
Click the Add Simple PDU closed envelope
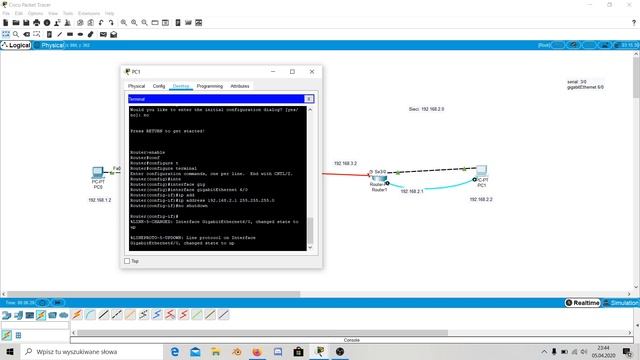(x=103, y=34)
